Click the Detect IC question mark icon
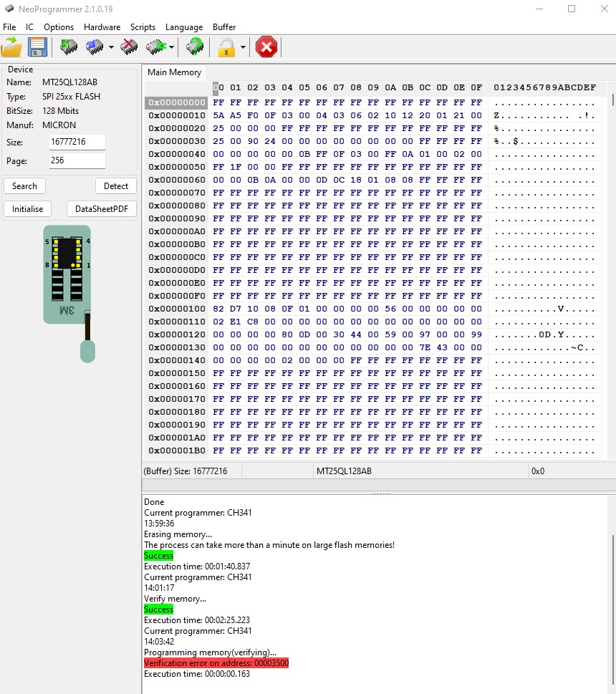The width and height of the screenshot is (616, 694). click(x=194, y=47)
